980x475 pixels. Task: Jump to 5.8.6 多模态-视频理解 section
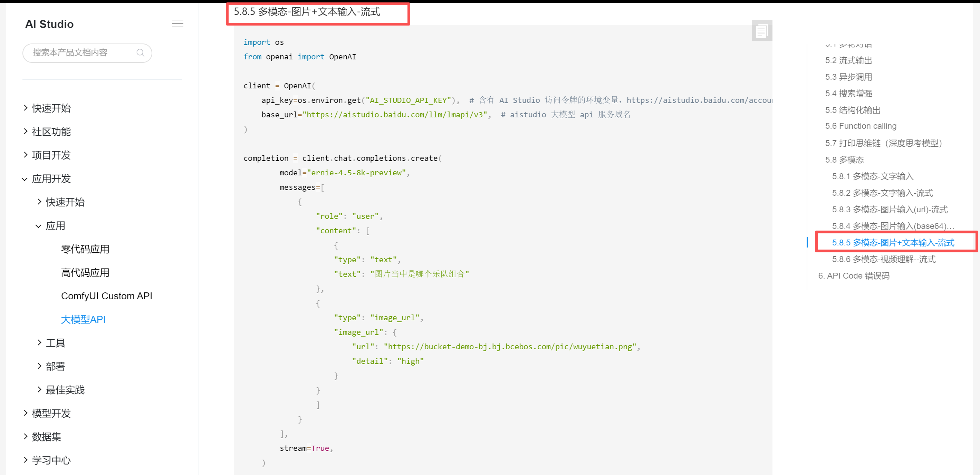883,259
